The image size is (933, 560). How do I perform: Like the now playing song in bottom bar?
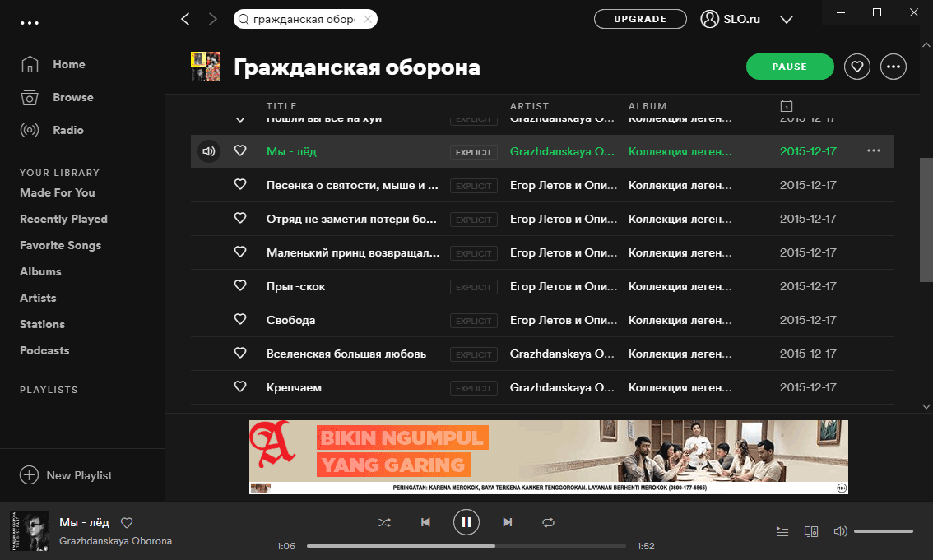point(127,522)
